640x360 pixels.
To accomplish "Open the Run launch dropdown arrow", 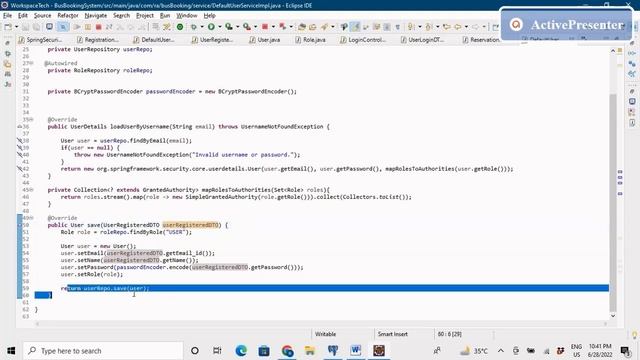I will [219, 27].
